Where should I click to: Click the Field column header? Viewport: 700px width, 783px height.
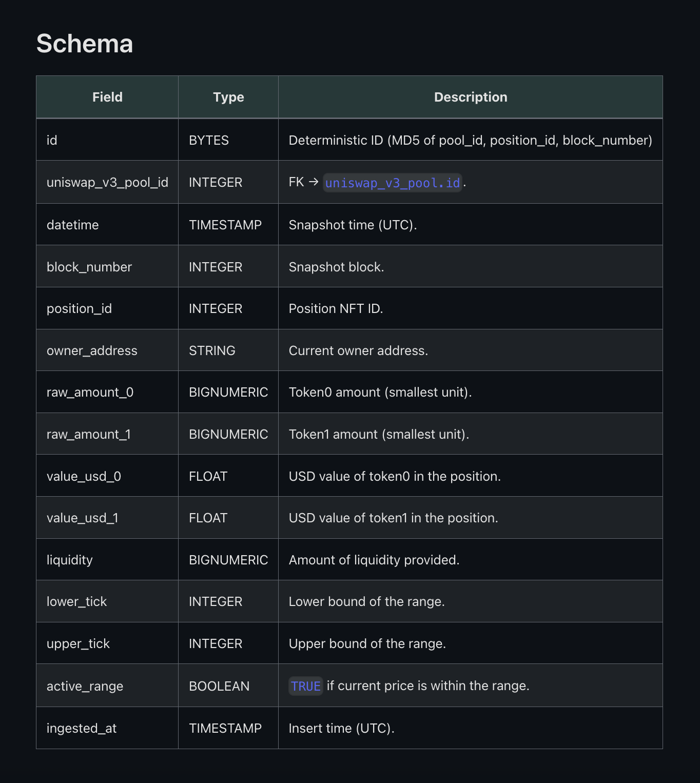click(107, 97)
